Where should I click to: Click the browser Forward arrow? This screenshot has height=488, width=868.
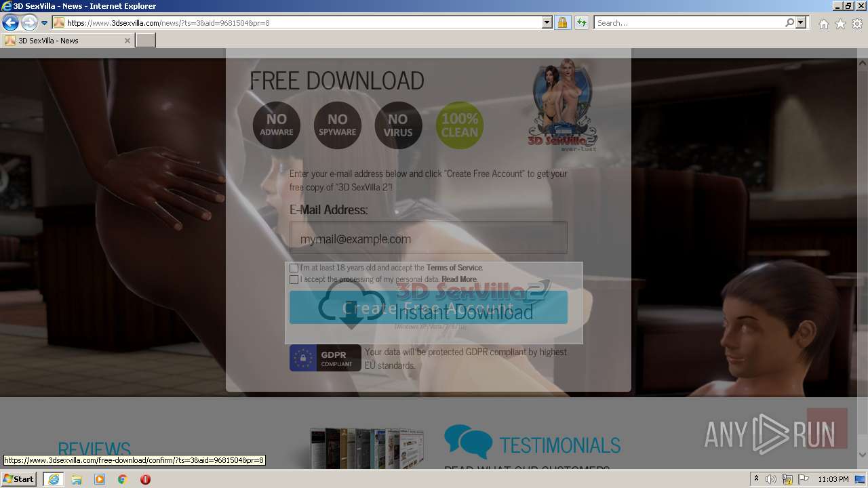click(x=28, y=23)
